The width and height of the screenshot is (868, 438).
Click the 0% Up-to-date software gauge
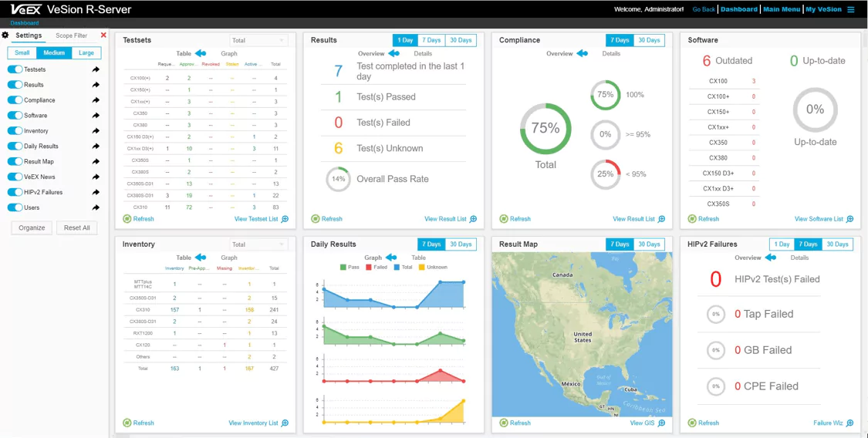pos(815,109)
